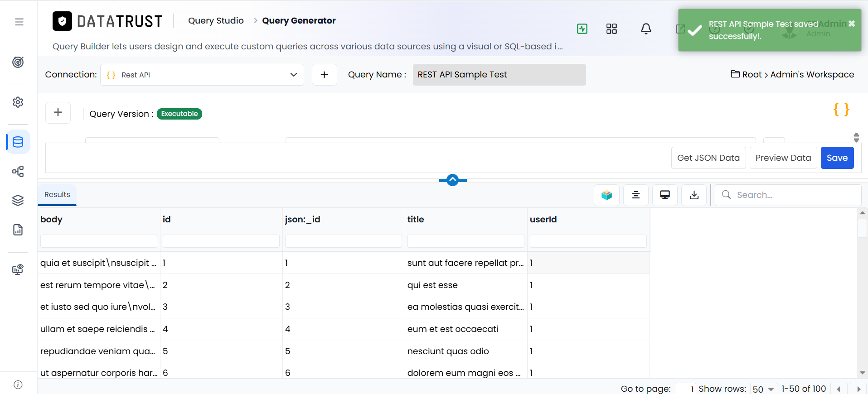This screenshot has width=868, height=394.
Task: Click the orange JSON braces icon
Action: [x=841, y=110]
